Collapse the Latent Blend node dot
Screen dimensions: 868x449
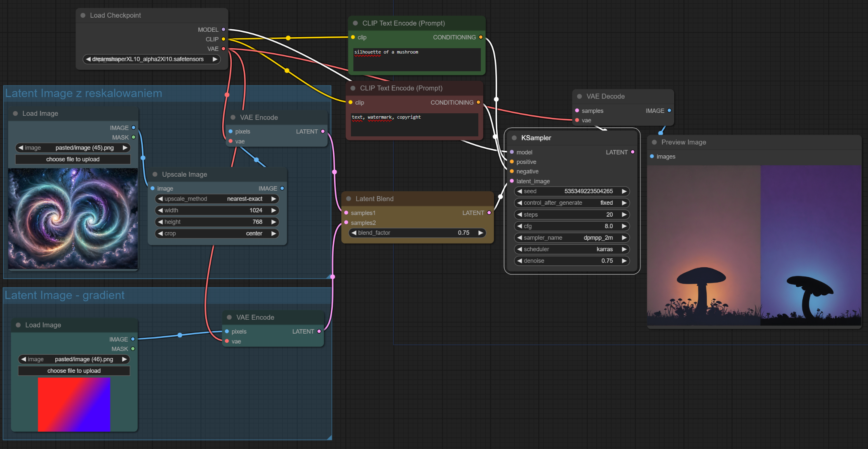point(348,199)
